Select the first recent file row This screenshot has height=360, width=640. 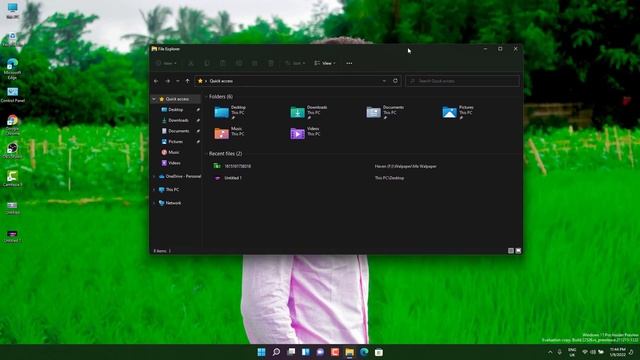point(362,166)
